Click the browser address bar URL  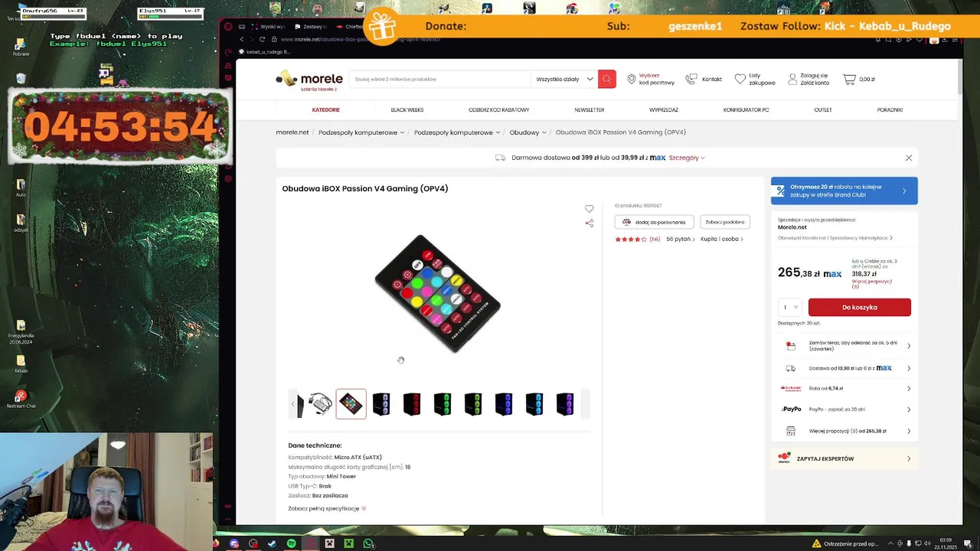360,39
